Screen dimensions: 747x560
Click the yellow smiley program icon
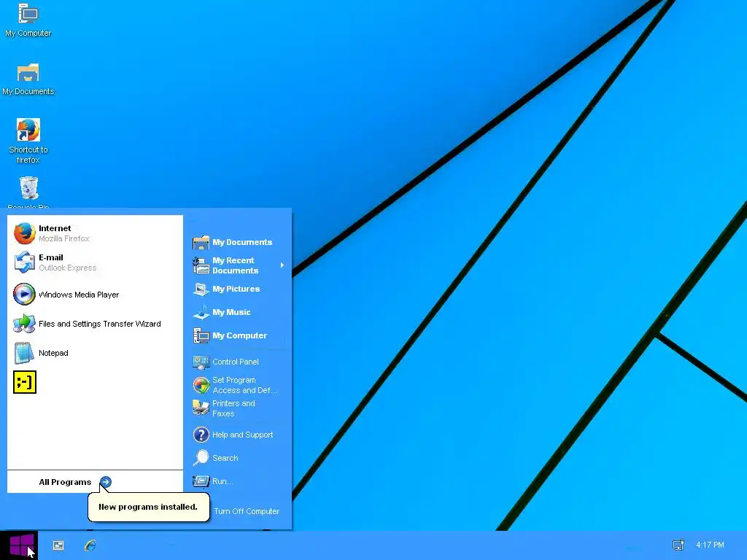click(x=25, y=382)
